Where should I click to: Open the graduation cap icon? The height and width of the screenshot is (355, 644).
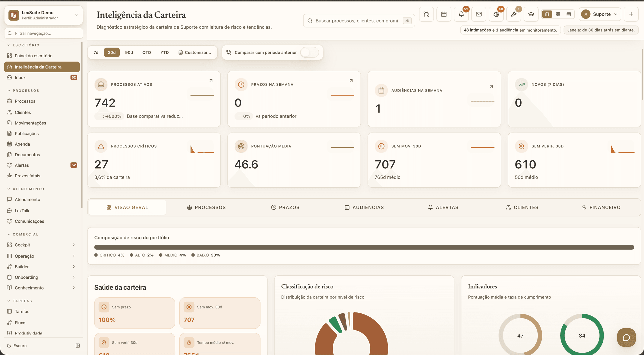tap(531, 14)
